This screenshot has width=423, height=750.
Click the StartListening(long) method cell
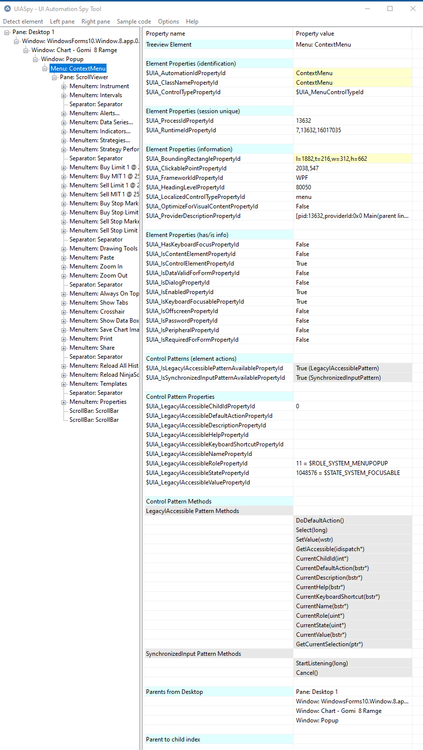[x=352, y=663]
